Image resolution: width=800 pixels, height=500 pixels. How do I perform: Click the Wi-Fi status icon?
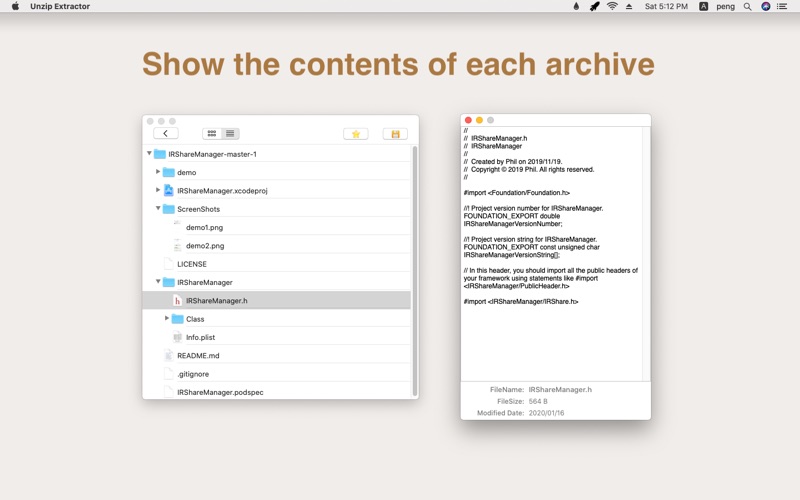(x=612, y=6)
